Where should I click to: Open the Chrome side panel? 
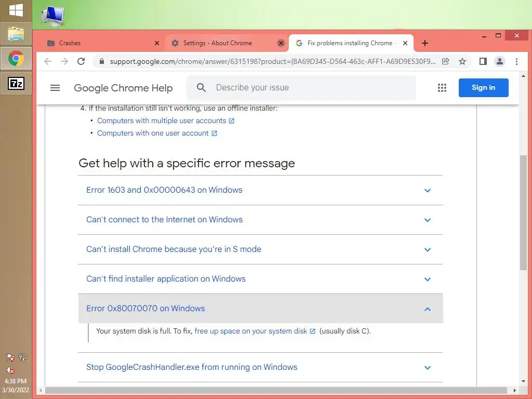click(483, 61)
